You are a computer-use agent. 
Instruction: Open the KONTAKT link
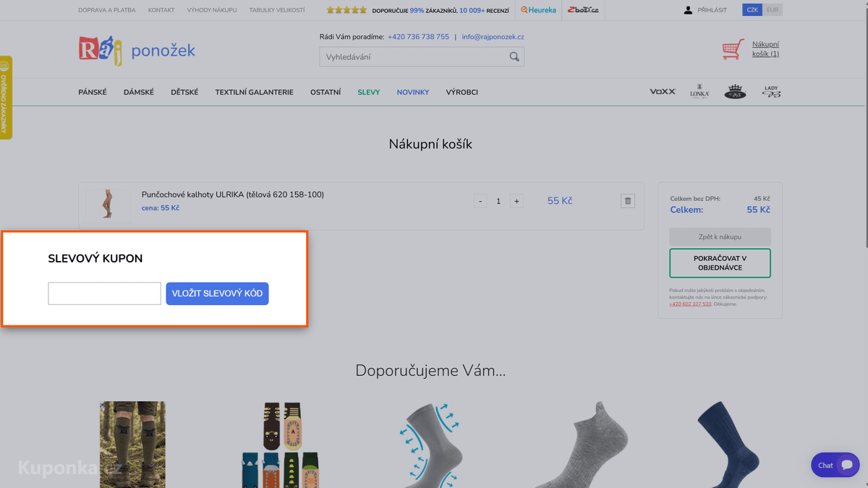[x=161, y=10]
